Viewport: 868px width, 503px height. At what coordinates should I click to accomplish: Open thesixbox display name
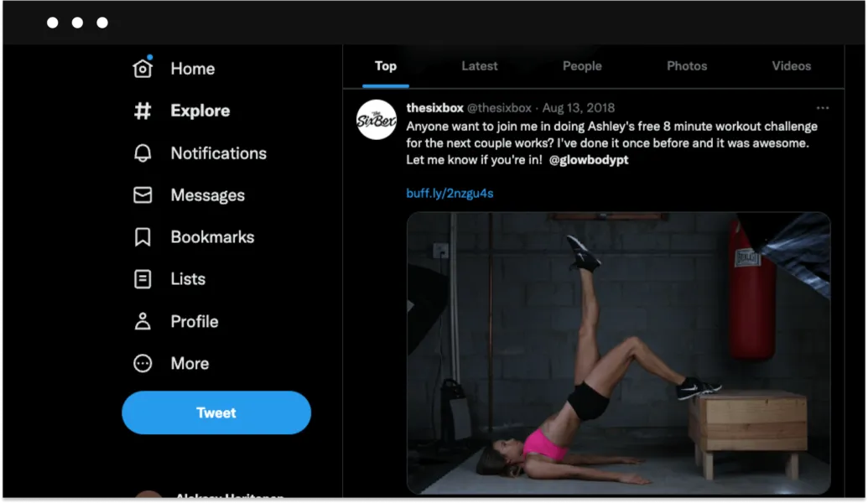[x=434, y=108]
